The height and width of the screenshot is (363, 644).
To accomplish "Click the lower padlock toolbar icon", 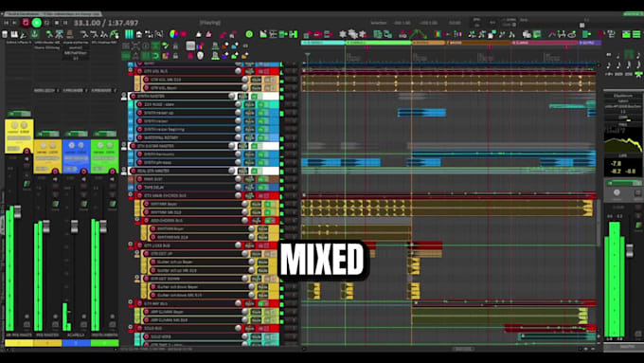I will click(x=175, y=55).
